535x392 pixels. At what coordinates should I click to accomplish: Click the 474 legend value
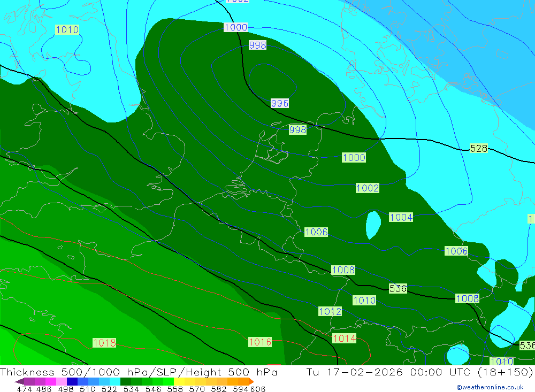point(24,389)
